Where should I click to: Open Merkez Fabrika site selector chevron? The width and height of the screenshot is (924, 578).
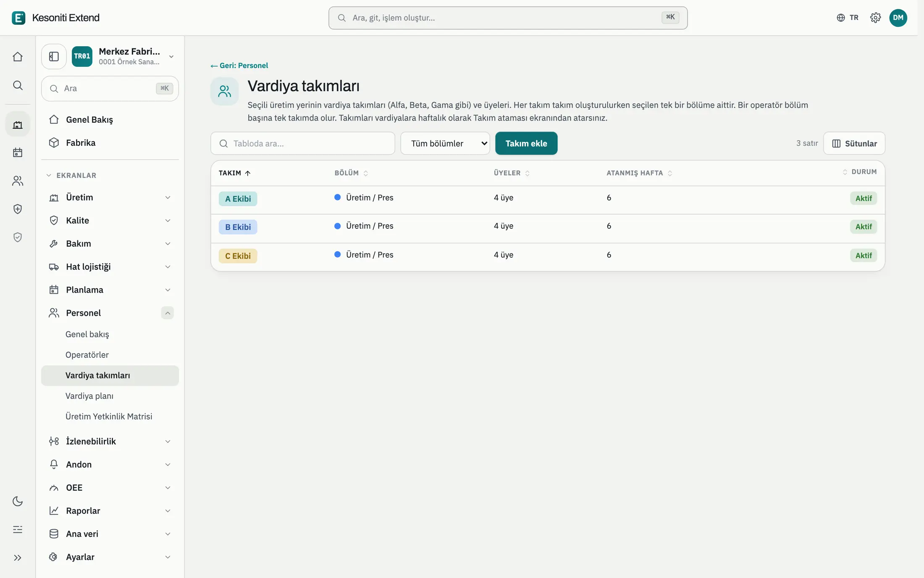pyautogui.click(x=171, y=56)
